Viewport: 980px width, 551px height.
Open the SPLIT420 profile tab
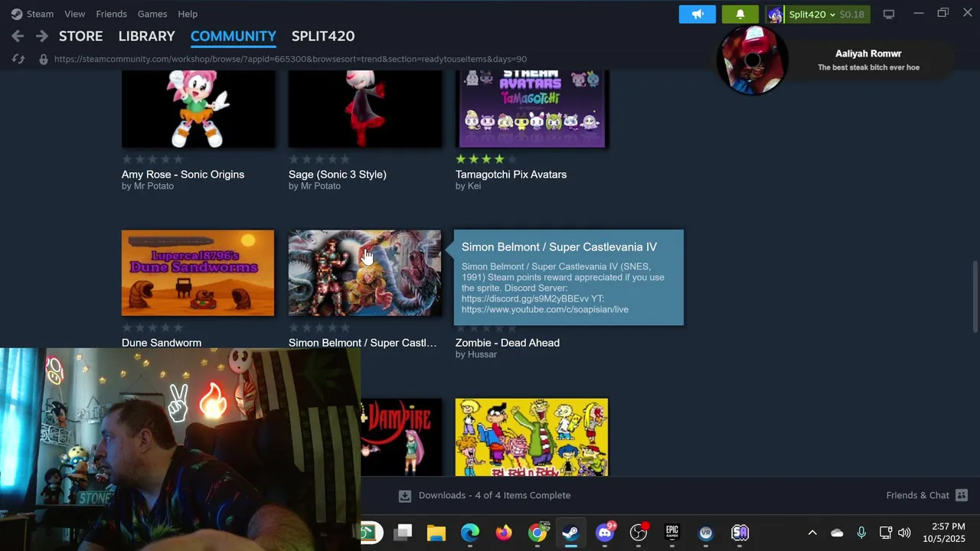[323, 36]
